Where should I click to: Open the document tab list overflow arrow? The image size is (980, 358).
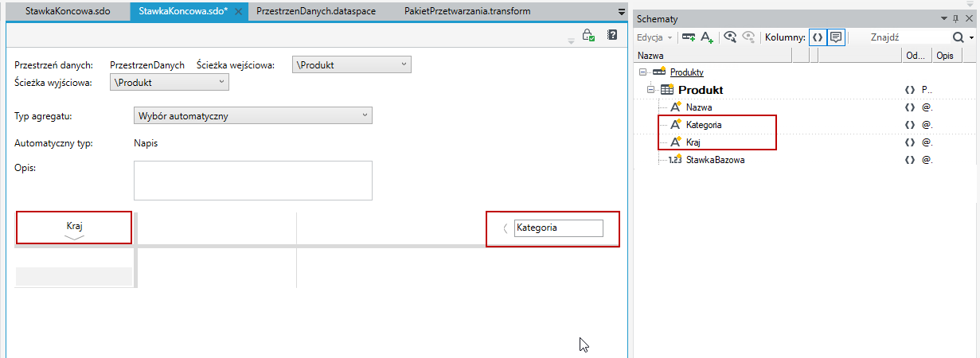[x=622, y=12]
